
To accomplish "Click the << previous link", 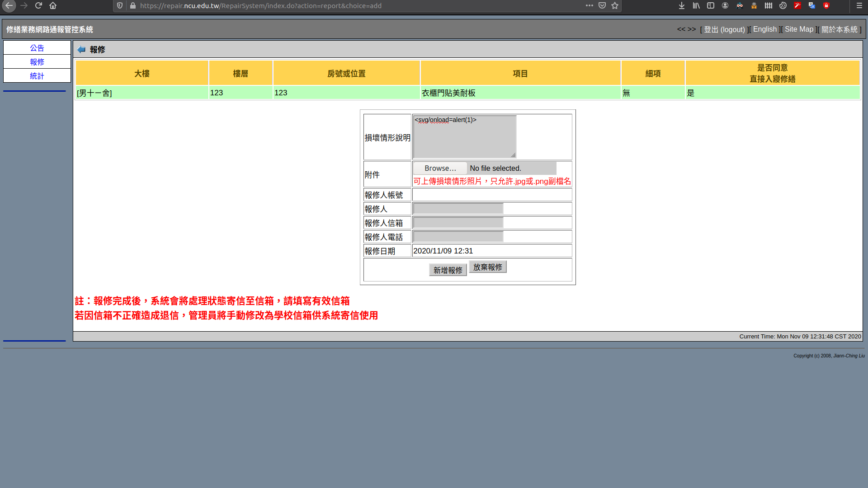I will (x=681, y=29).
